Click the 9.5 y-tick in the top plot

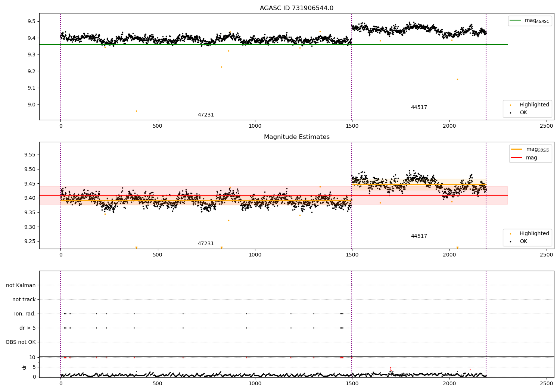click(x=31, y=21)
